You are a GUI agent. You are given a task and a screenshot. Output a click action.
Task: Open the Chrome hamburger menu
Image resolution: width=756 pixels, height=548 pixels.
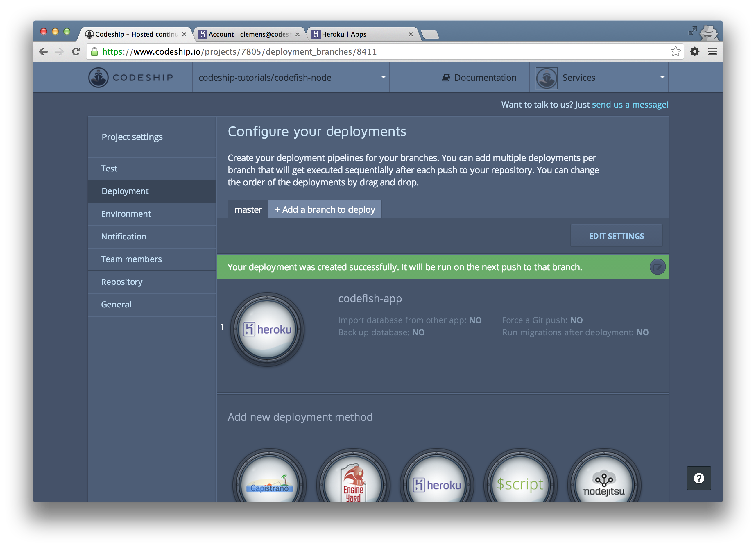[x=712, y=52]
